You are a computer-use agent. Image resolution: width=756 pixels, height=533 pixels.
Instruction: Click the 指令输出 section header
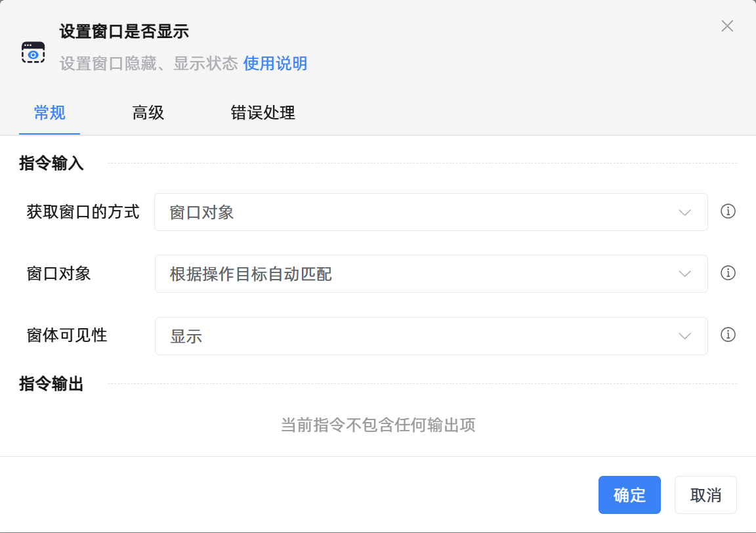click(51, 385)
